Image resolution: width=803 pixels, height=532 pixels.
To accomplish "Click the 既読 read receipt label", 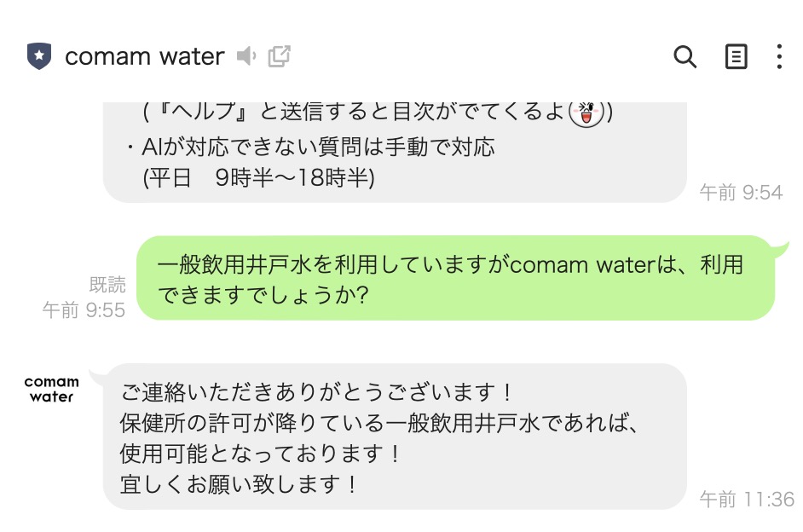I will [x=107, y=285].
